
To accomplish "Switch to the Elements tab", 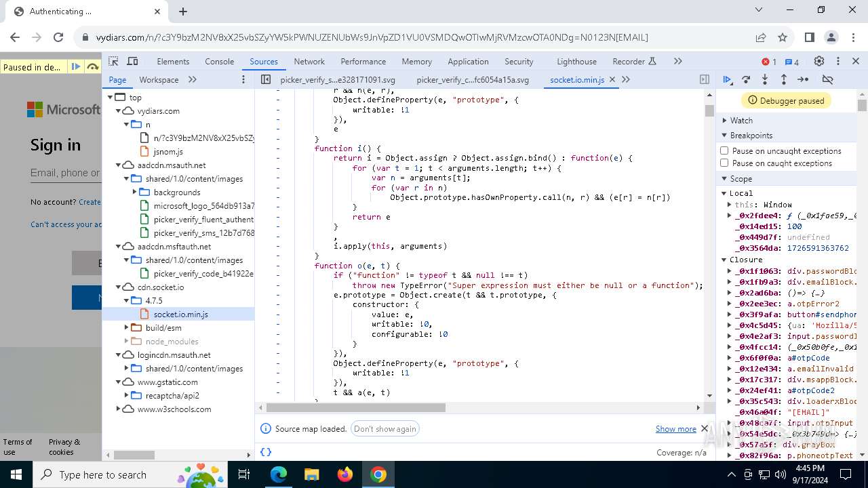I will (173, 61).
